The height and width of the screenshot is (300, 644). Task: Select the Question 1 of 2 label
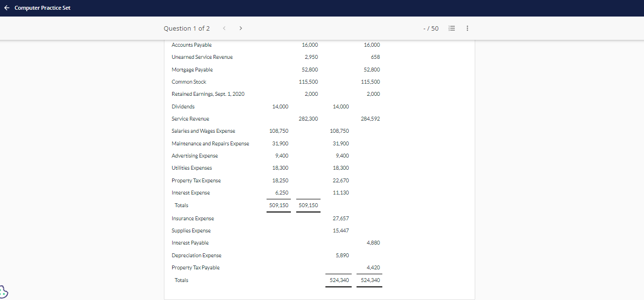187,28
